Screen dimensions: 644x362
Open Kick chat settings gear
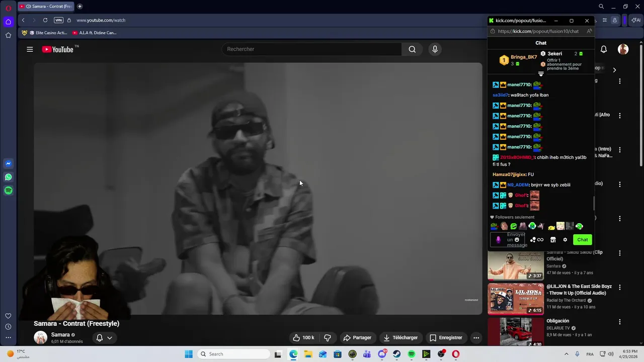click(x=565, y=240)
